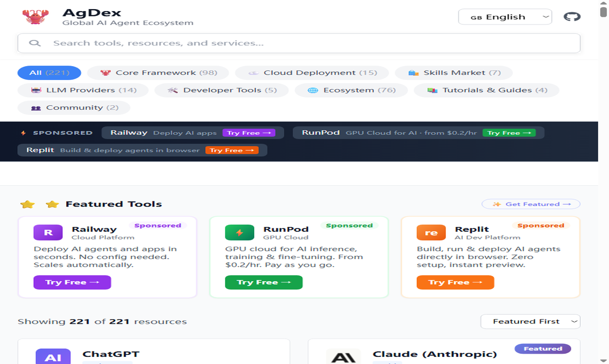Click green Try Free on RunPod card
Viewport: 609px width, 364px height.
tap(264, 282)
